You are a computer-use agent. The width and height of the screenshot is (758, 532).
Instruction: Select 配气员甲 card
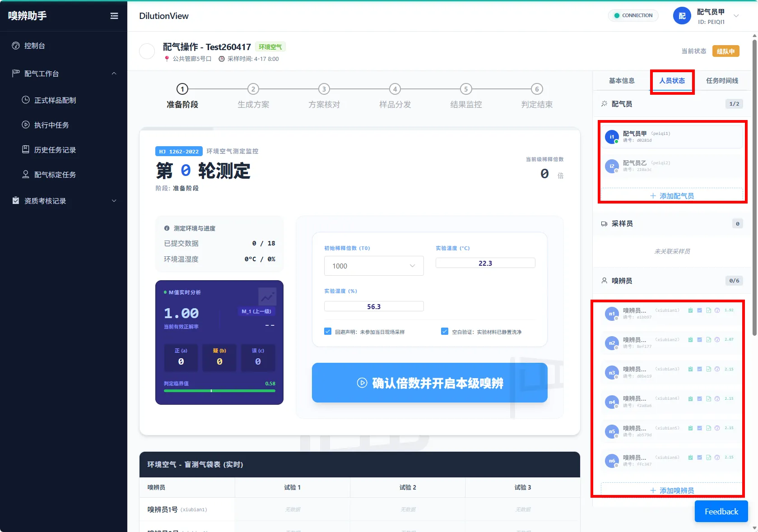672,136
